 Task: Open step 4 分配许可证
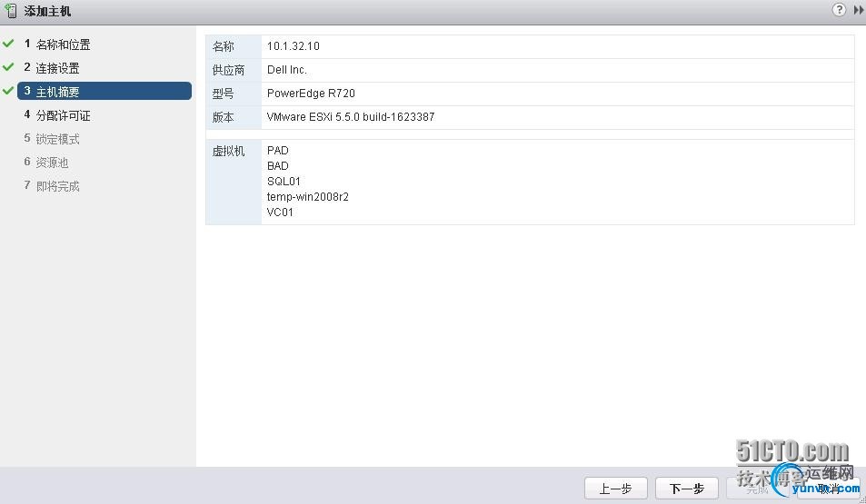[57, 114]
